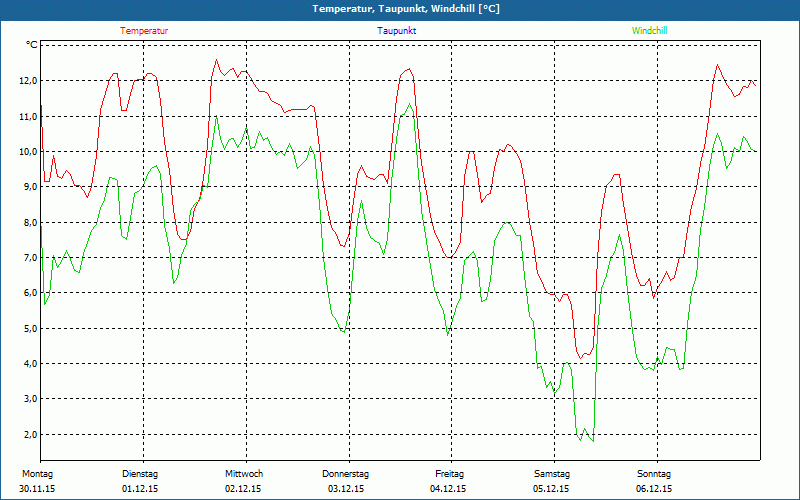Click the 11,0 y-axis value
Viewport: 800px width, 500px height.
29,116
